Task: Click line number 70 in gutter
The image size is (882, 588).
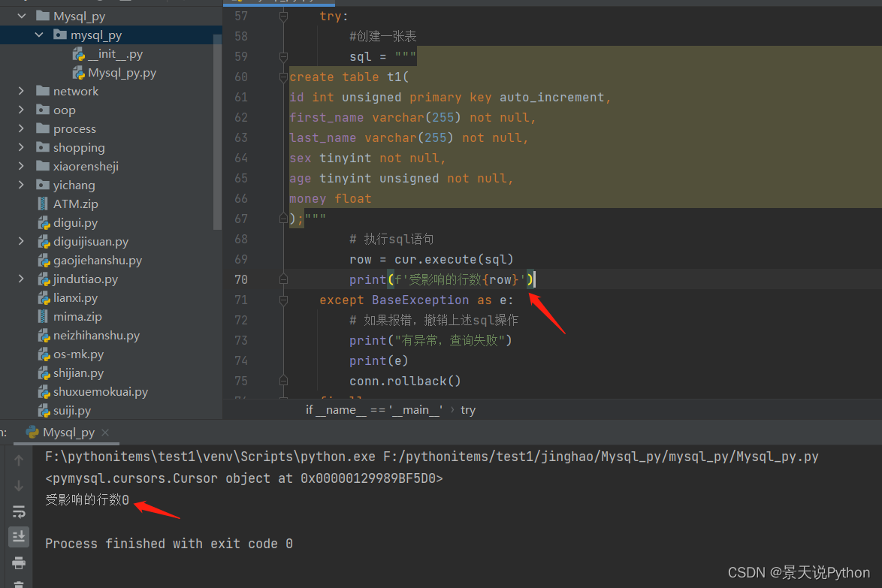Action: pyautogui.click(x=241, y=279)
